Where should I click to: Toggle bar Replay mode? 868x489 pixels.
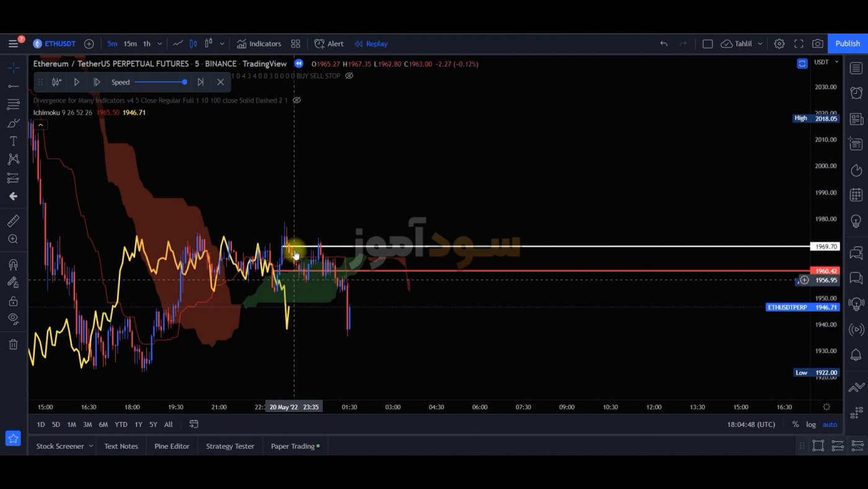pyautogui.click(x=371, y=43)
